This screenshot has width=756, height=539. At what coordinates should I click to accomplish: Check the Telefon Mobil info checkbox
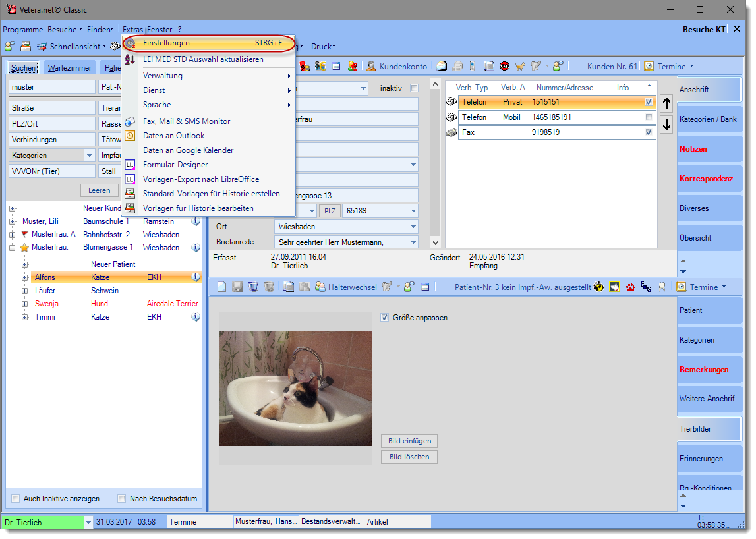coord(649,117)
